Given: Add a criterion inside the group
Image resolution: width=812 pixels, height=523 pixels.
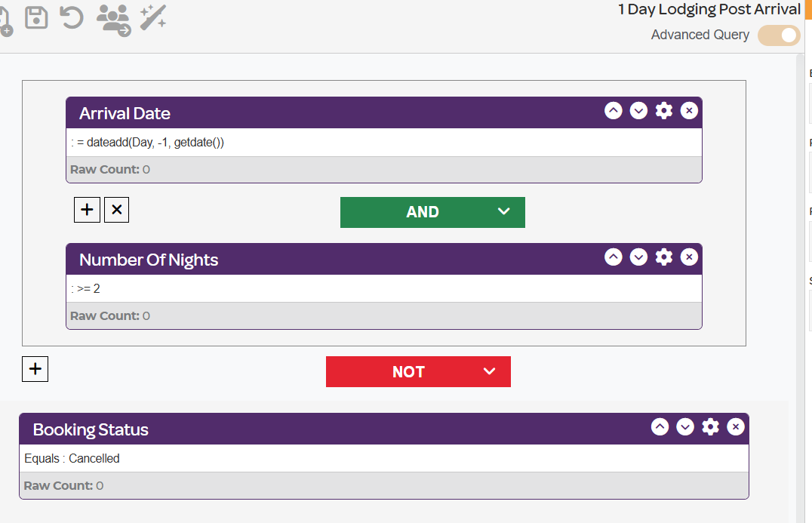Looking at the screenshot, I should click(x=87, y=210).
